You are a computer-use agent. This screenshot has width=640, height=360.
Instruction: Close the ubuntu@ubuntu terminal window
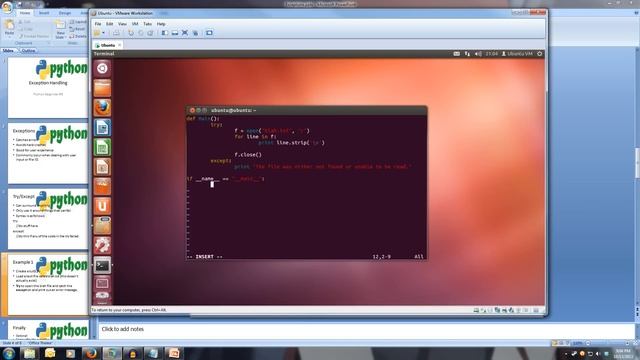(192, 110)
